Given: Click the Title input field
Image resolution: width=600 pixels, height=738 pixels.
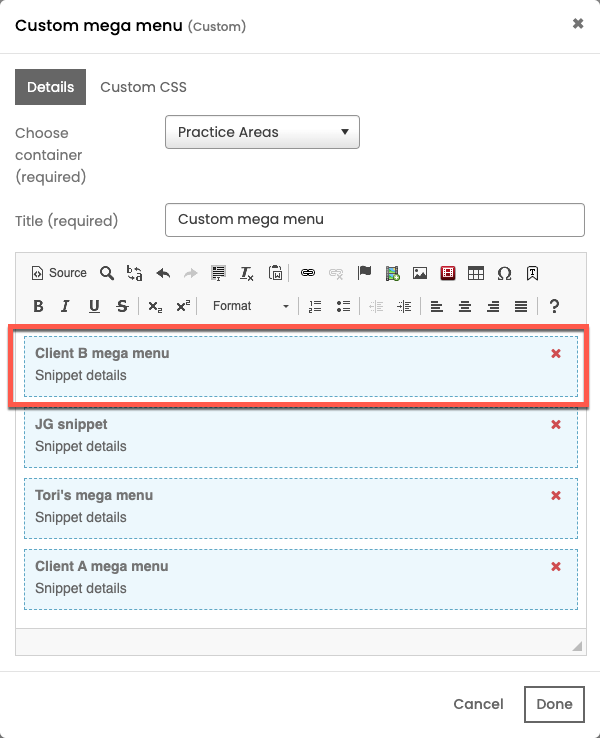Looking at the screenshot, I should tap(375, 220).
